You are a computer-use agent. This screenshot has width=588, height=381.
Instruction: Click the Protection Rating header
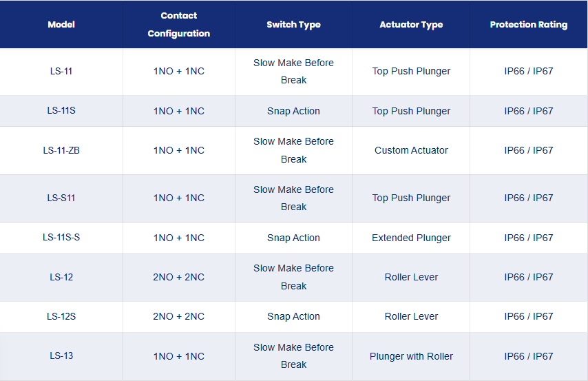point(528,24)
